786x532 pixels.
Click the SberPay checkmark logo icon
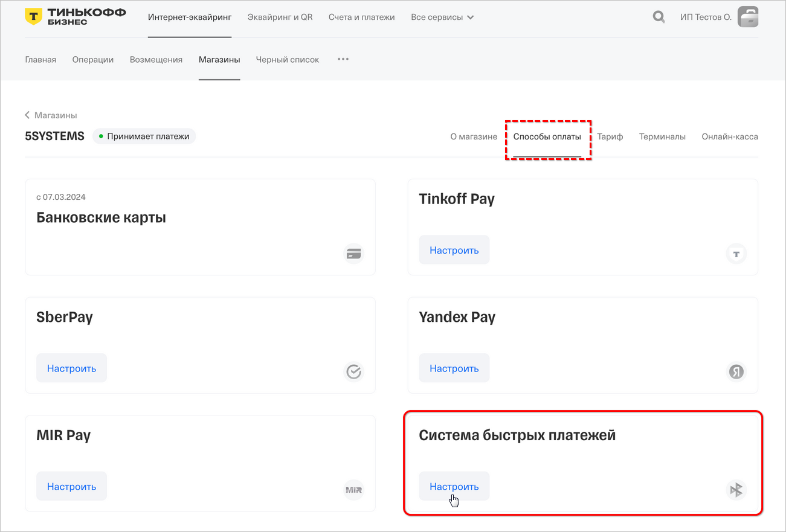click(353, 371)
